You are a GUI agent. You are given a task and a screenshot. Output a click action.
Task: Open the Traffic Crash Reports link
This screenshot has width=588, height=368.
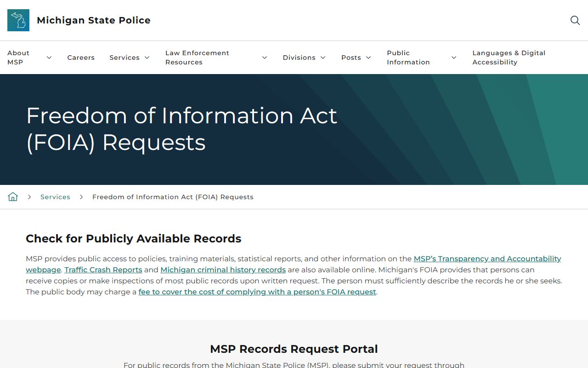click(103, 270)
